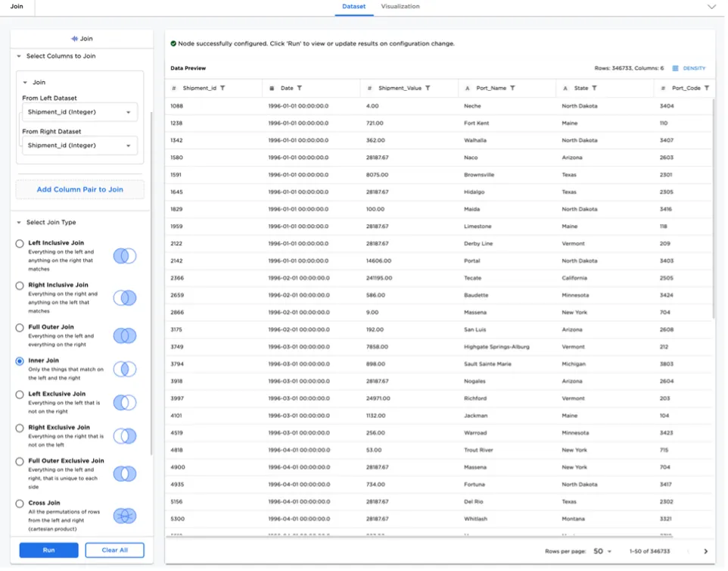Click the filter icon on Date column

coord(300,89)
